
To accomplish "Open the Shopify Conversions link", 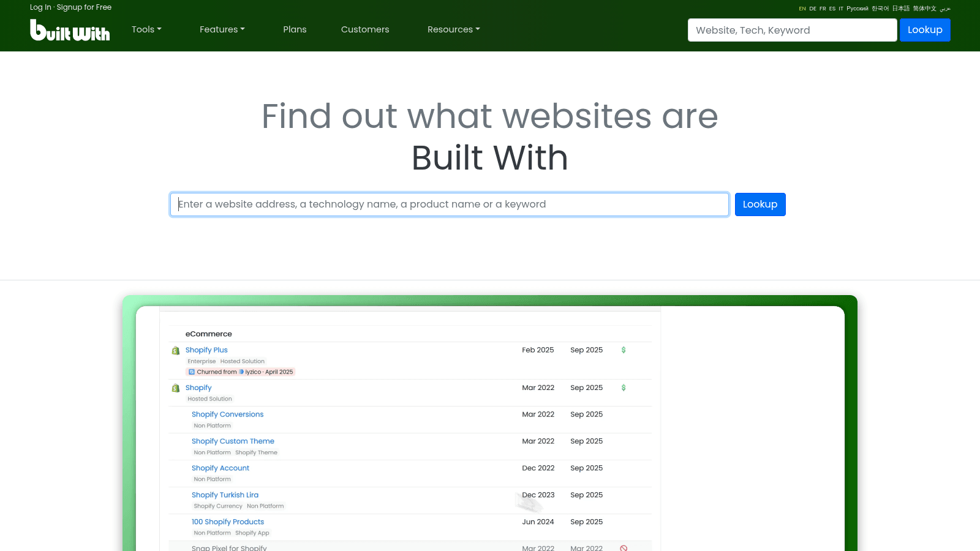I will (227, 414).
